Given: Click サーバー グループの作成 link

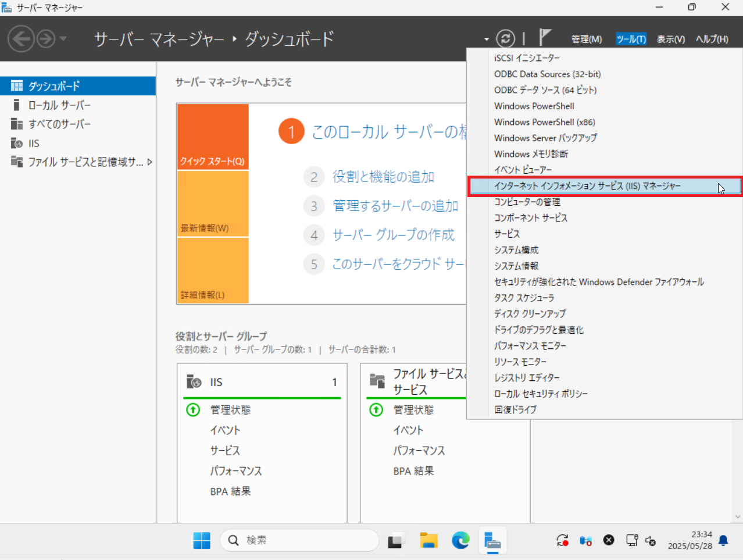Looking at the screenshot, I should 393,235.
